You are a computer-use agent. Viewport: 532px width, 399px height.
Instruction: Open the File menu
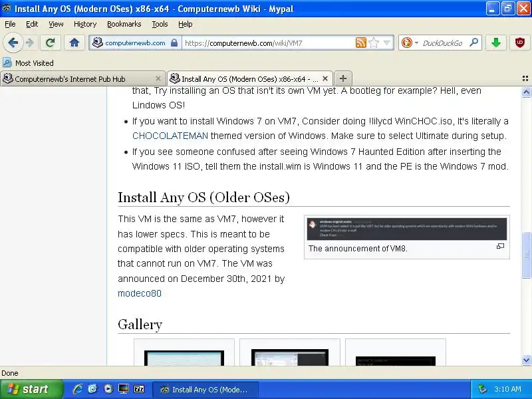click(10, 24)
